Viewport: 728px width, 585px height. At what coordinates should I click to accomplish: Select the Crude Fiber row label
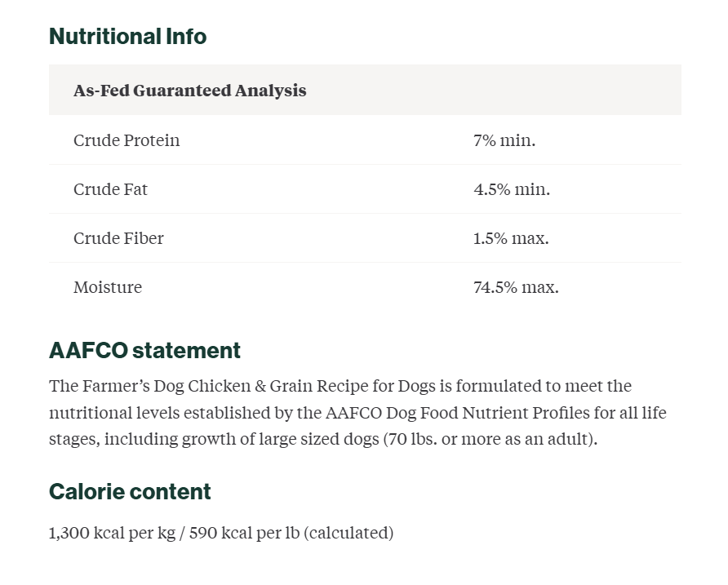118,238
